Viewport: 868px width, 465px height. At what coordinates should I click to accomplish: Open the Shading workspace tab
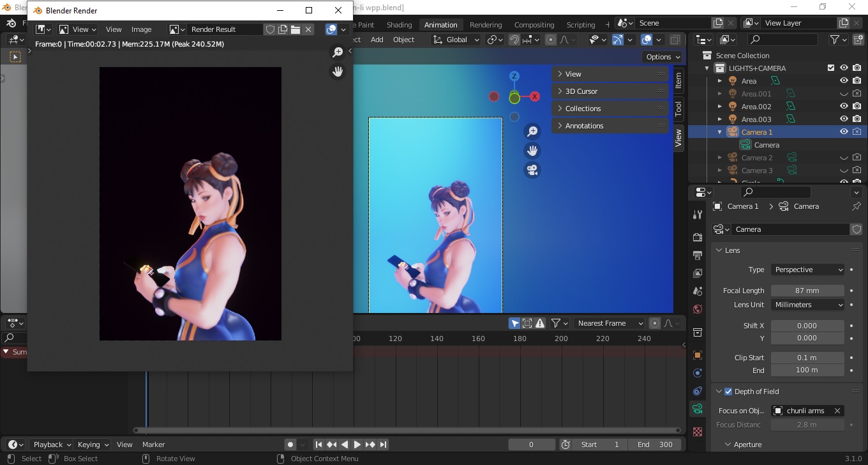pyautogui.click(x=399, y=25)
